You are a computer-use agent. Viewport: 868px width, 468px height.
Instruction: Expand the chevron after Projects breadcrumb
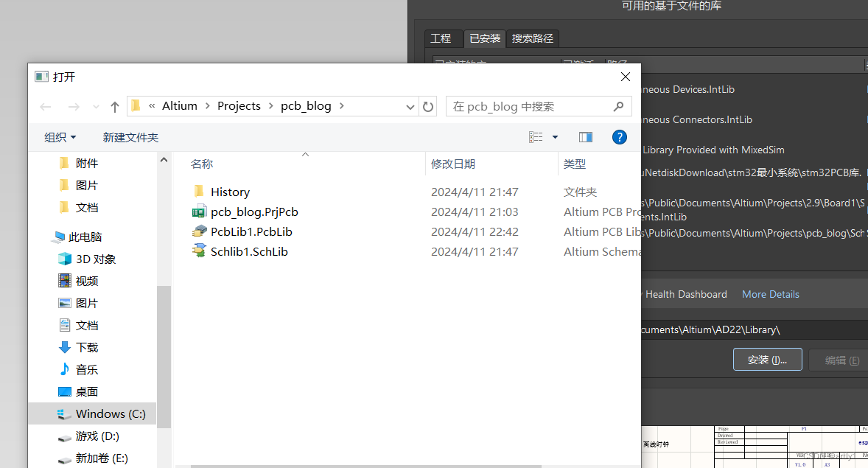[x=270, y=106]
